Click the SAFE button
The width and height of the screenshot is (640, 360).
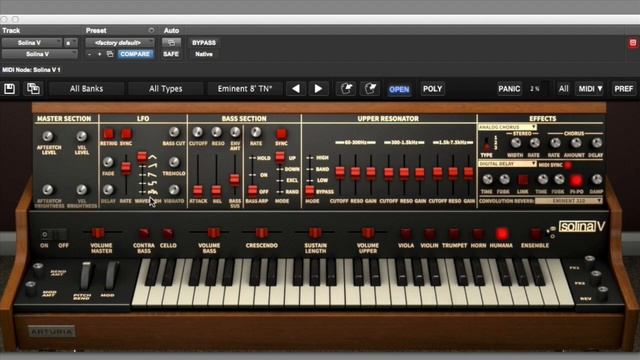(x=171, y=54)
